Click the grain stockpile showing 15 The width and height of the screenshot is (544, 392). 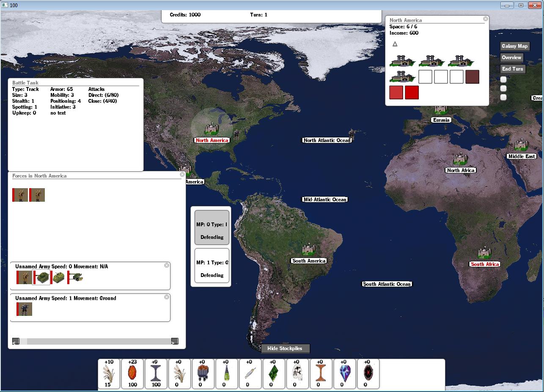110,374
